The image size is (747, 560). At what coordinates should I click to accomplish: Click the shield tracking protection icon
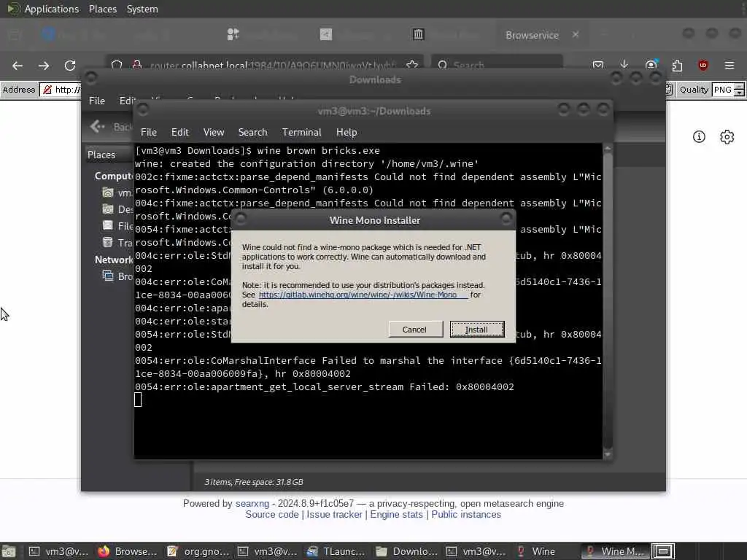pos(117,64)
